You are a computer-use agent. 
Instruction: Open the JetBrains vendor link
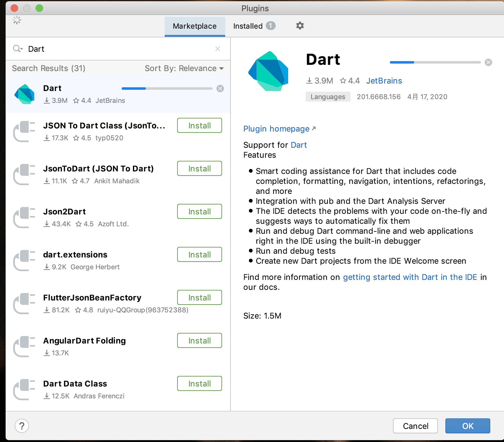point(384,81)
